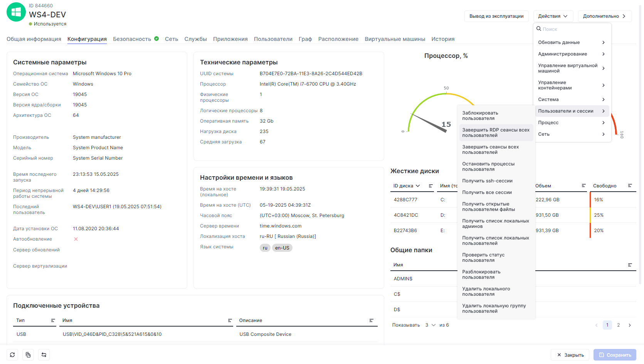Expand Обновить данные submenu
This screenshot has height=364, width=644.
coord(572,42)
